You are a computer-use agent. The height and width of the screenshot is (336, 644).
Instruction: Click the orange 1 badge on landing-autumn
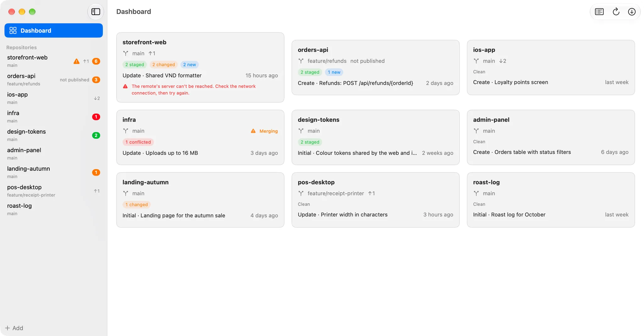point(96,172)
